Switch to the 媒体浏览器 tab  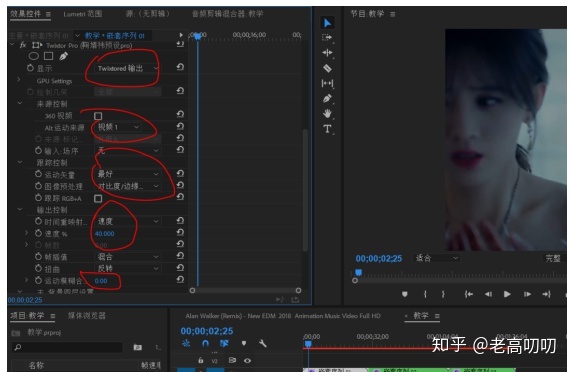coord(86,315)
